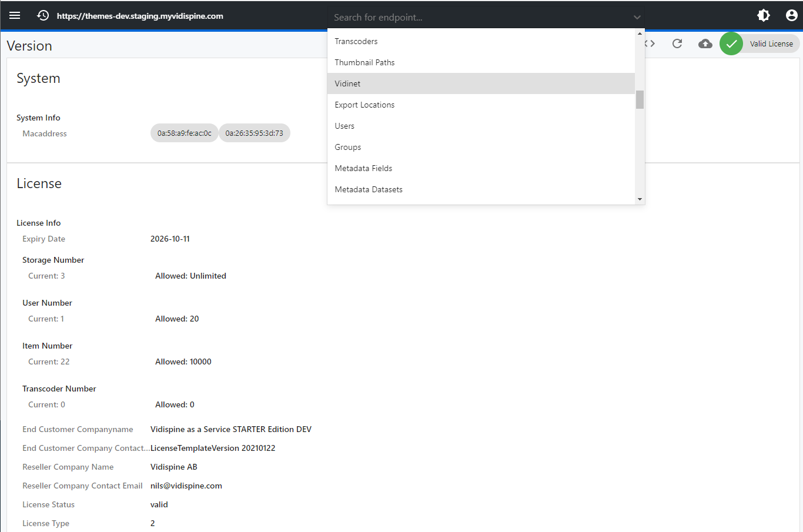Click the cloud upload icon

pos(705,44)
